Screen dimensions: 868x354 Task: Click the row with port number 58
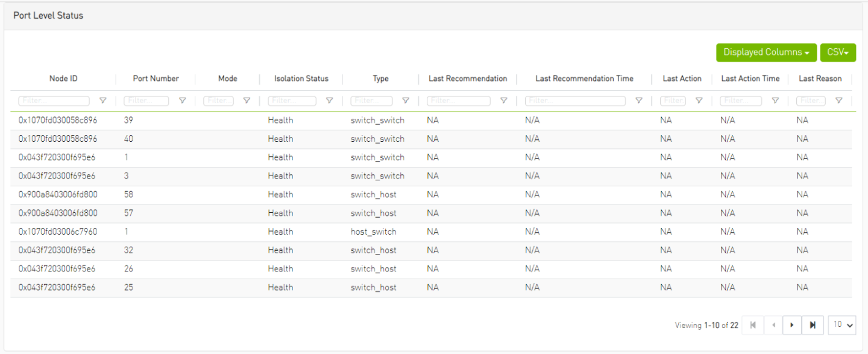(128, 195)
